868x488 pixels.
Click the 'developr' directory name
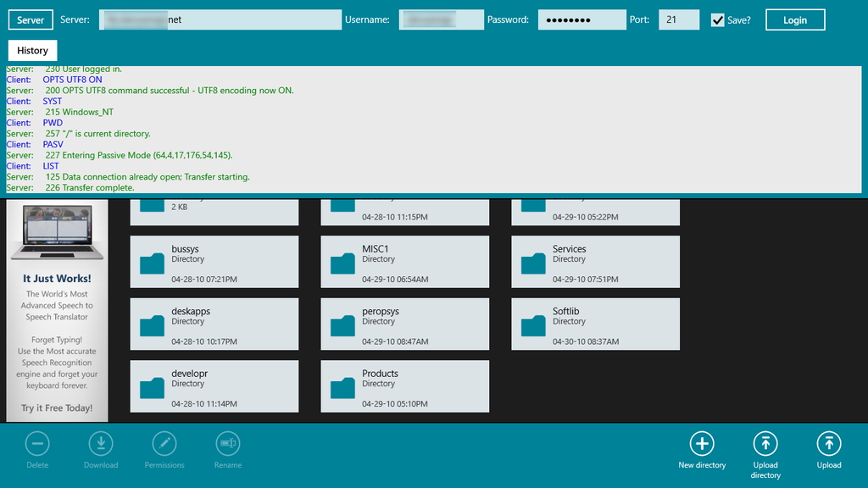pyautogui.click(x=190, y=374)
